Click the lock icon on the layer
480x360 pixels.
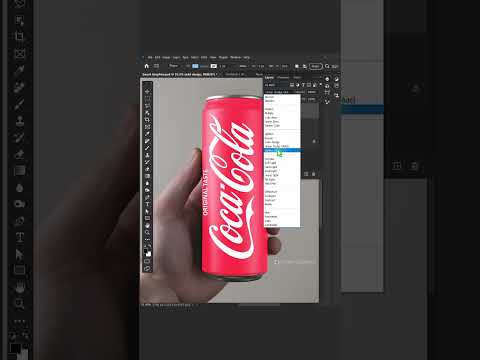coord(314,141)
